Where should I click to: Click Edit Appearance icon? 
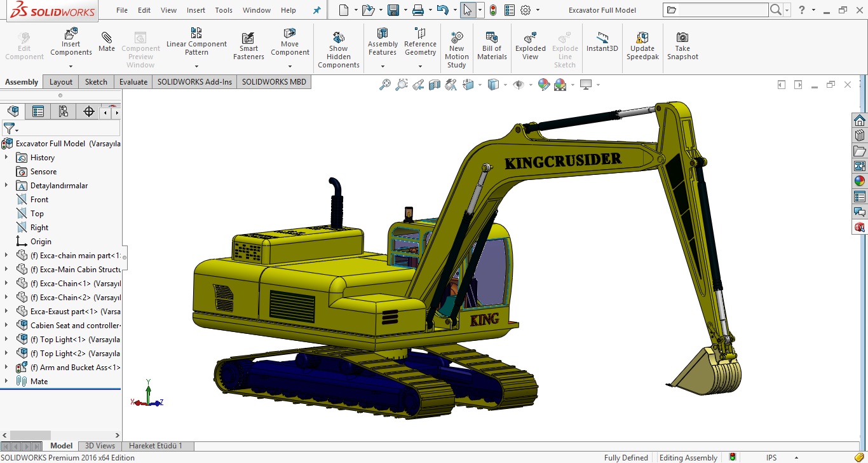click(544, 85)
